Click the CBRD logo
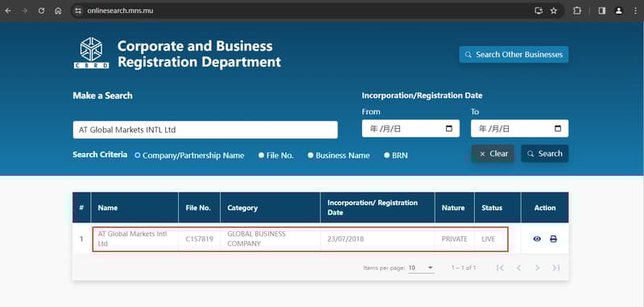The height and width of the screenshot is (307, 644). click(91, 52)
